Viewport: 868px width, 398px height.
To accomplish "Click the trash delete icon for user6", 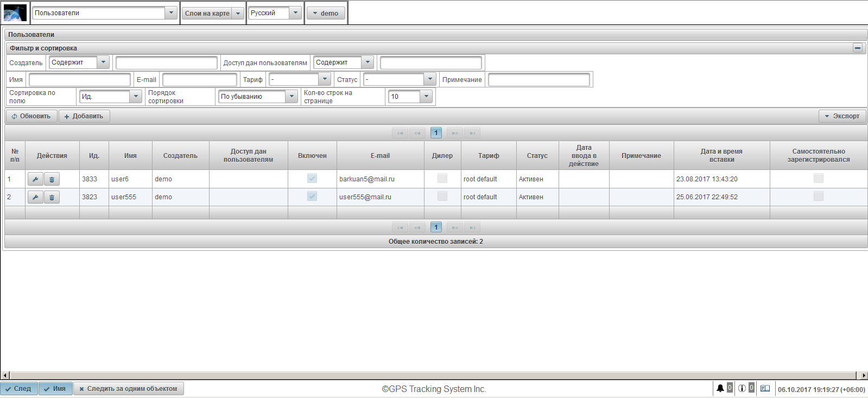I will coord(52,179).
